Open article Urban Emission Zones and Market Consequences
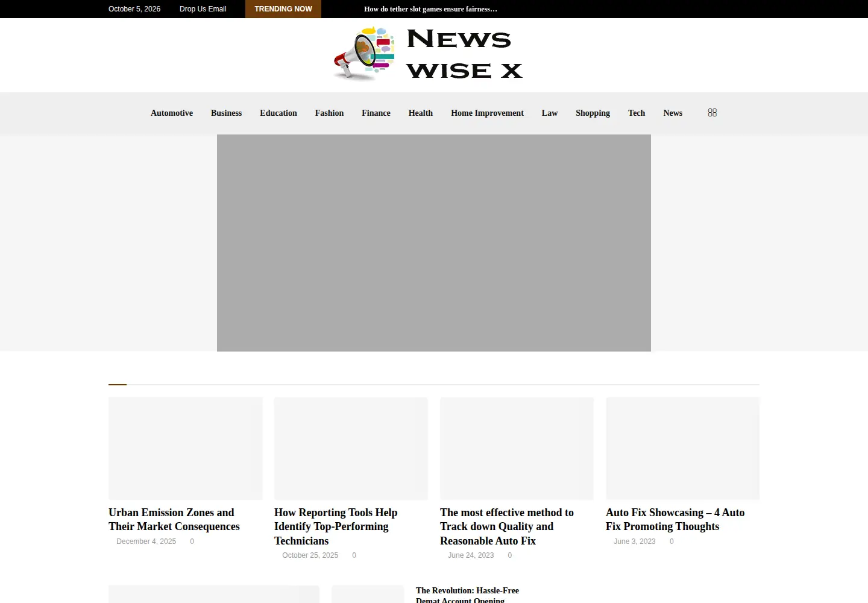 (x=174, y=519)
